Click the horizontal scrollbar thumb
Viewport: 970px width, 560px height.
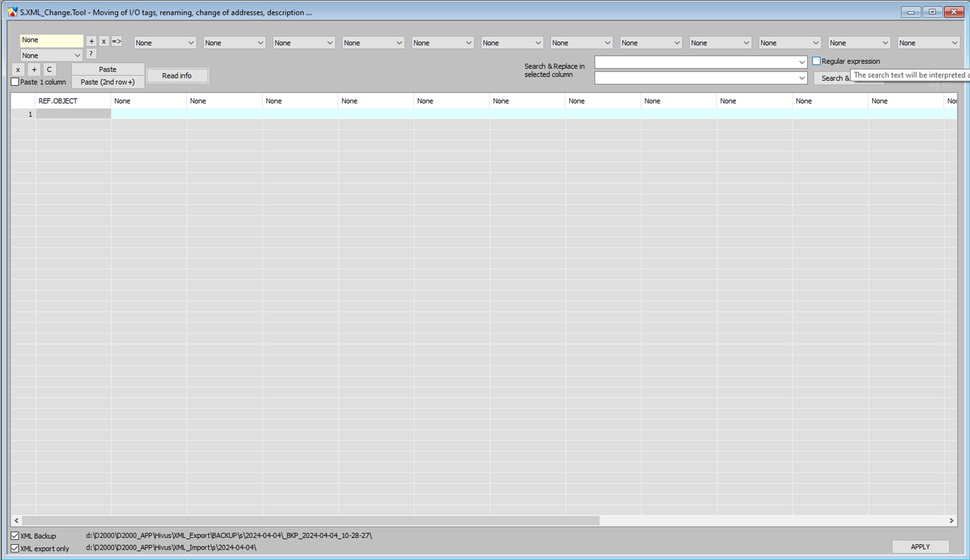click(310, 520)
